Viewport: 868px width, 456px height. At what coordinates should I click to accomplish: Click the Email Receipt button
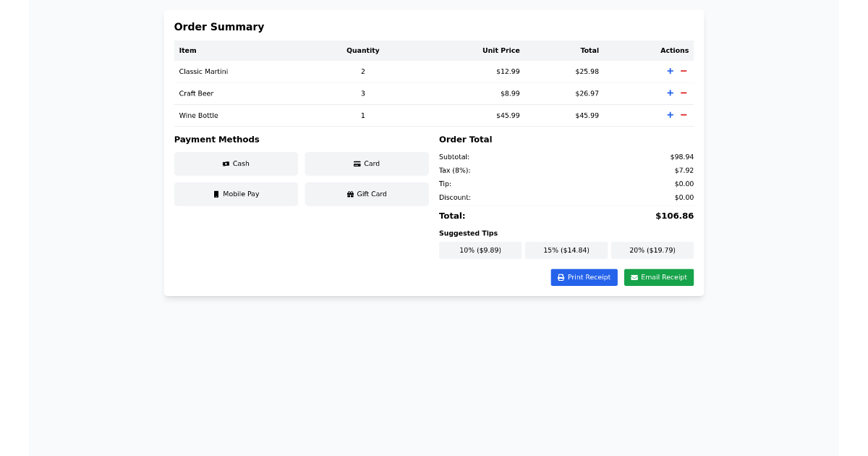658,277
